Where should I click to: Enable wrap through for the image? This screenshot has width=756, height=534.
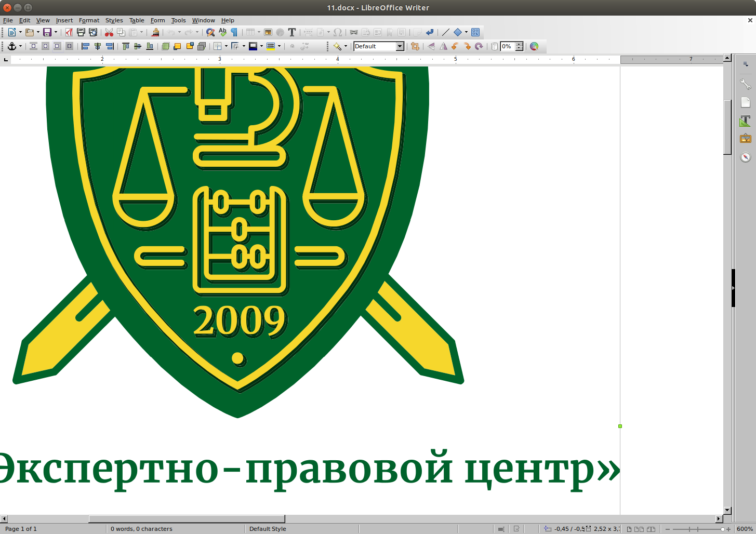click(69, 46)
